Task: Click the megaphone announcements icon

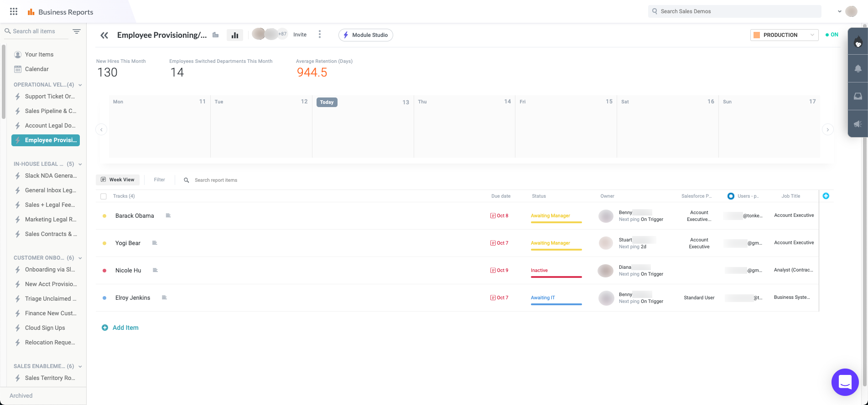Action: [858, 124]
